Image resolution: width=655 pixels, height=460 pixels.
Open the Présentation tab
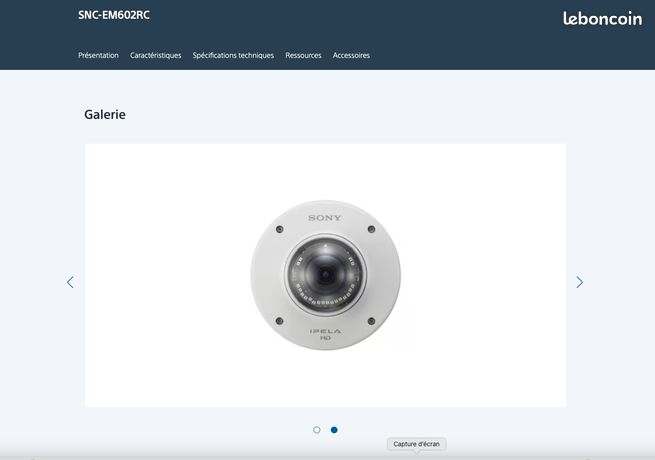click(x=98, y=55)
